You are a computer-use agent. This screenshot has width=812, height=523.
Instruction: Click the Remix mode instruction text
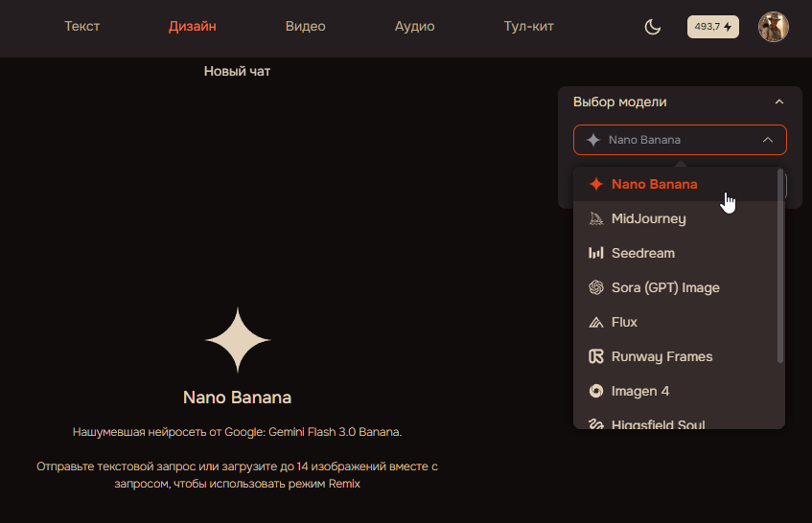[x=237, y=475]
